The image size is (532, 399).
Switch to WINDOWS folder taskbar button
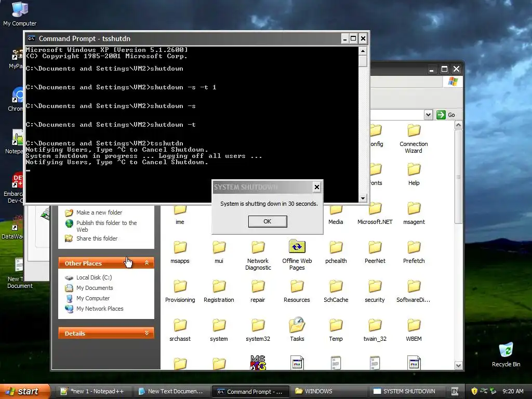click(x=329, y=391)
